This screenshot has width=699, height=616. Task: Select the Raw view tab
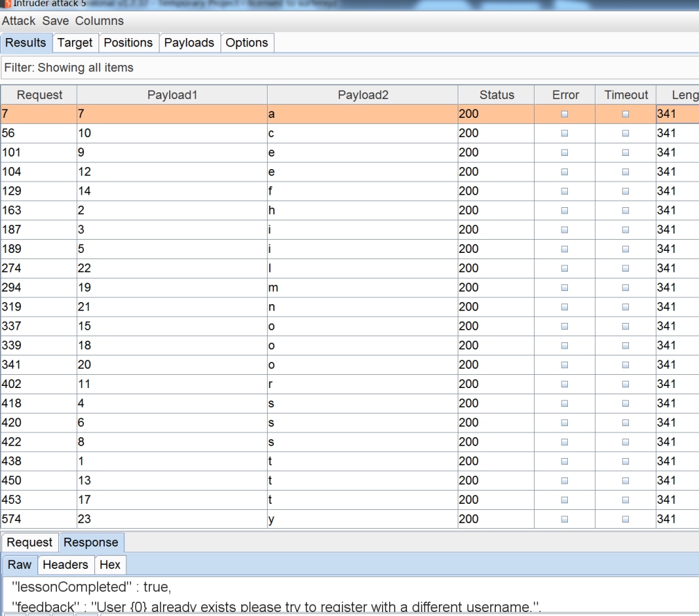coord(19,565)
